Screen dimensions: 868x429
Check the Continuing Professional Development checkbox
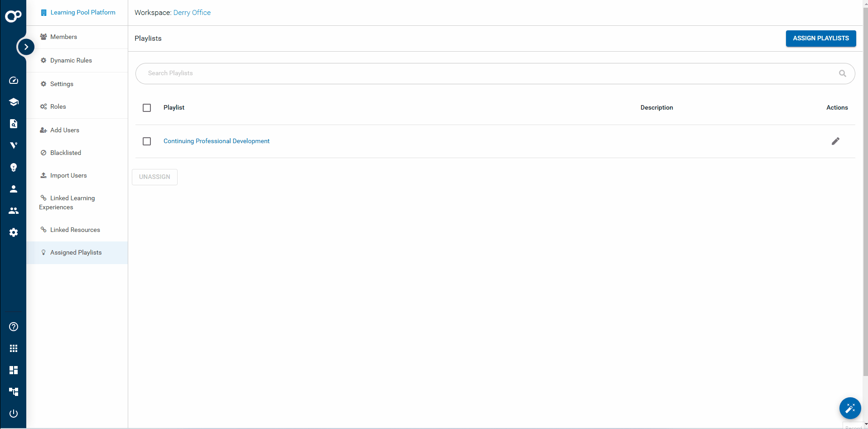pyautogui.click(x=147, y=141)
